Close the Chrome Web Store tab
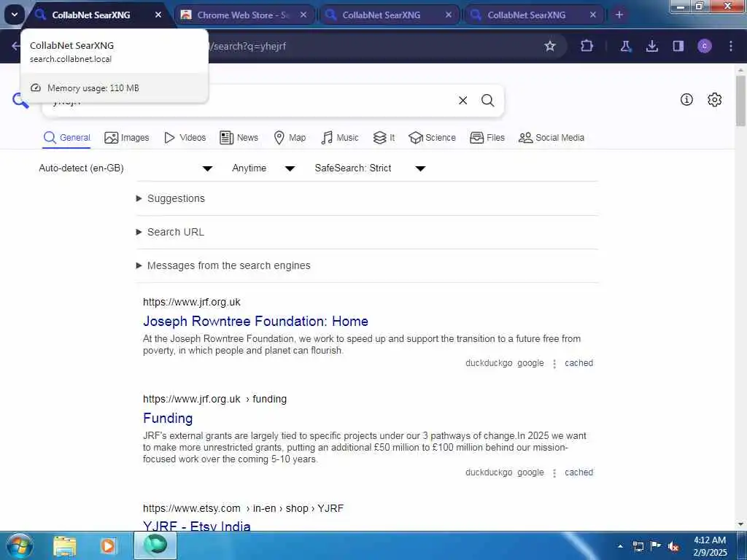Image resolution: width=747 pixels, height=560 pixels. (x=303, y=15)
